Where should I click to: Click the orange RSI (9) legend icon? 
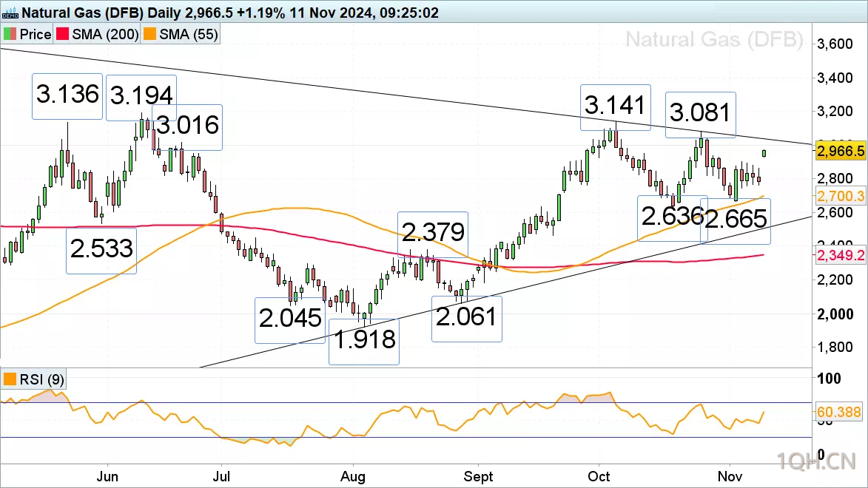click(x=10, y=379)
